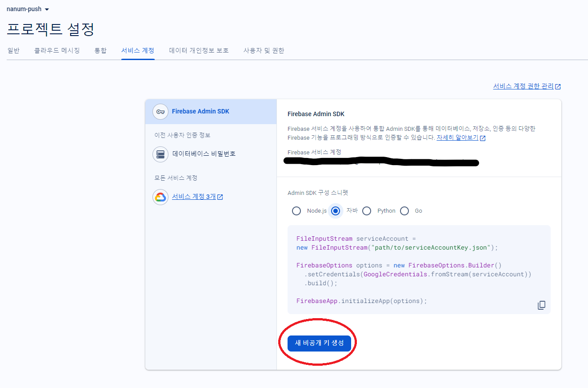Click the FirebaseApp.initializeApp(options) code line
The width and height of the screenshot is (588, 388).
(361, 301)
